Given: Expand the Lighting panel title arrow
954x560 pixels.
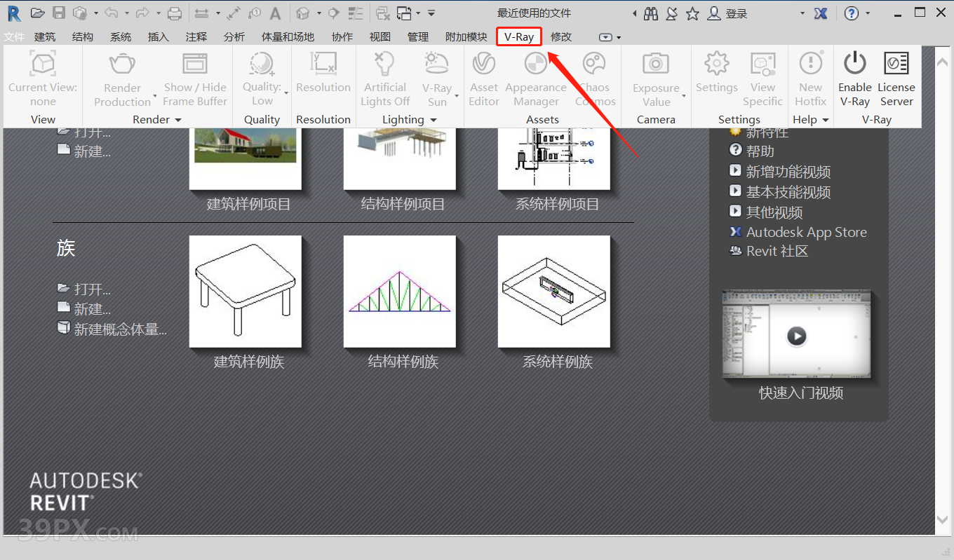Looking at the screenshot, I should pos(433,121).
